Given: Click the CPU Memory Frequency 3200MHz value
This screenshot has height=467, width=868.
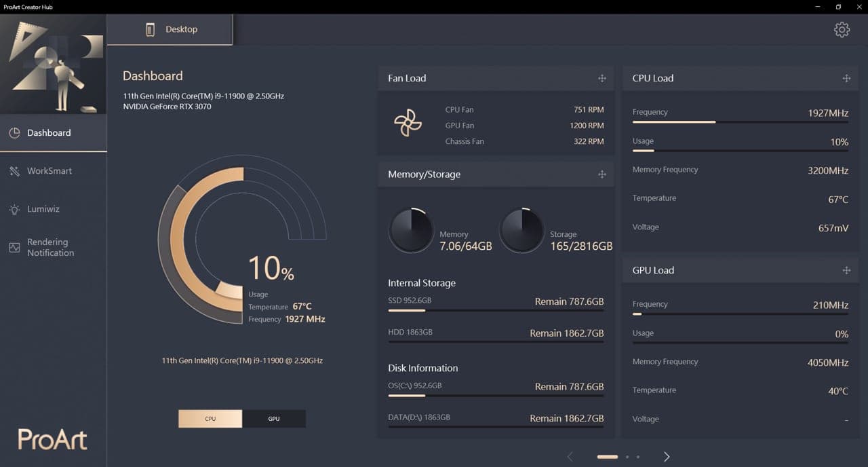Looking at the screenshot, I should coord(828,171).
